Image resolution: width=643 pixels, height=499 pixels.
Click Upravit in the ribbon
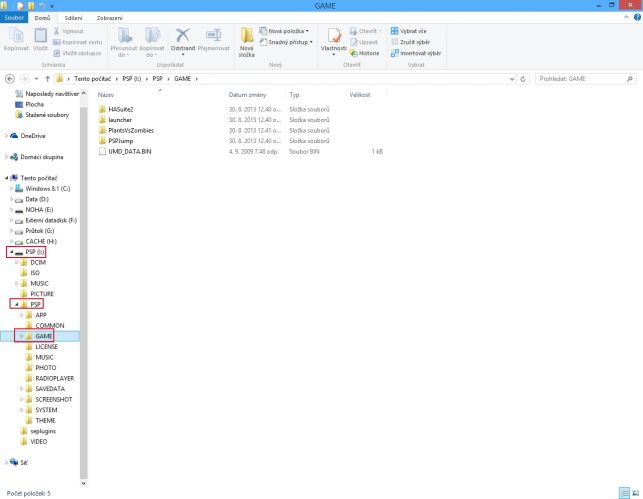[364, 42]
